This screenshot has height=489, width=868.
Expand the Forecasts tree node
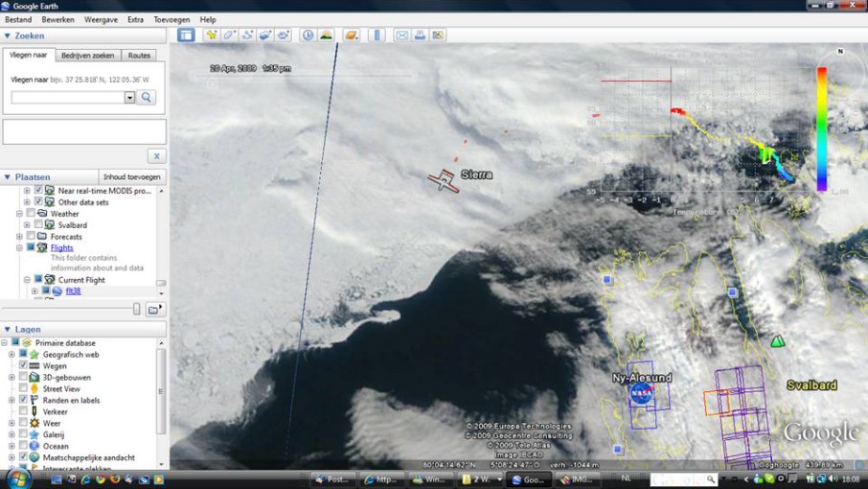coord(19,237)
